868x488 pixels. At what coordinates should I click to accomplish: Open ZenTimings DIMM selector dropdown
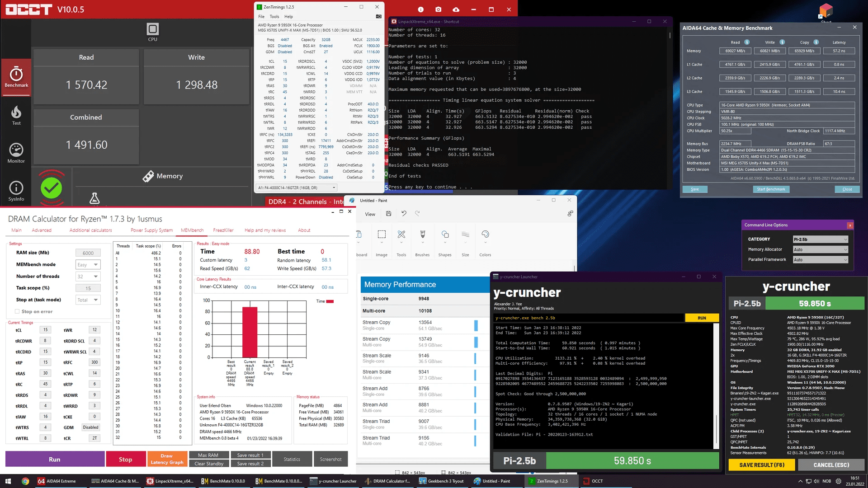coord(297,188)
